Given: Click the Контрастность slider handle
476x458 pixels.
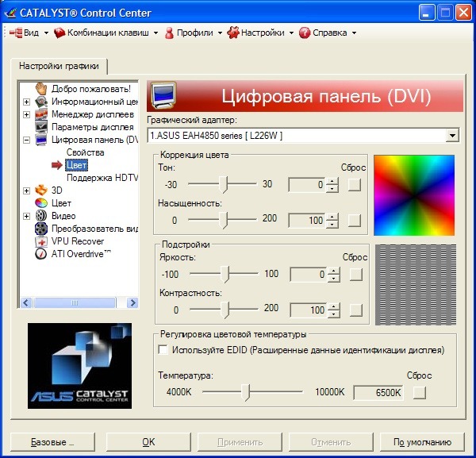Looking at the screenshot, I should click(x=225, y=310).
